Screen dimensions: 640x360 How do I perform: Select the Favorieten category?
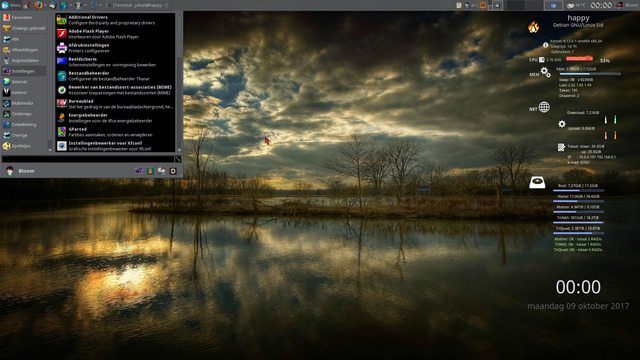point(24,18)
